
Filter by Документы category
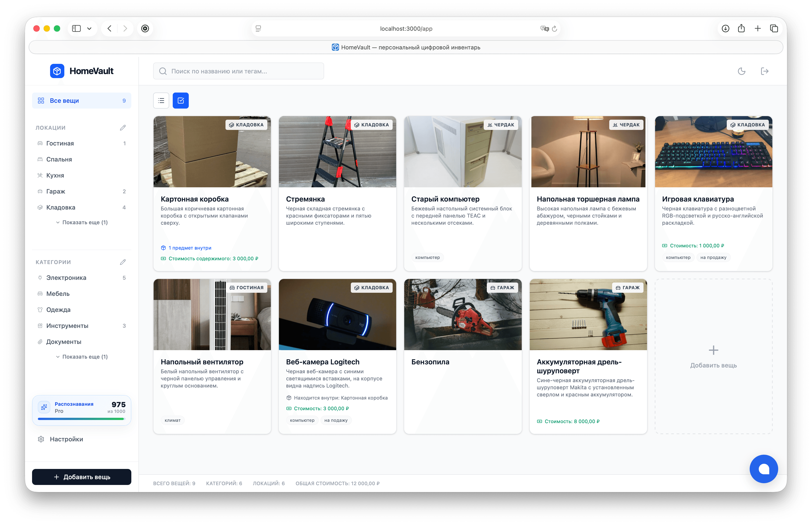click(81, 342)
